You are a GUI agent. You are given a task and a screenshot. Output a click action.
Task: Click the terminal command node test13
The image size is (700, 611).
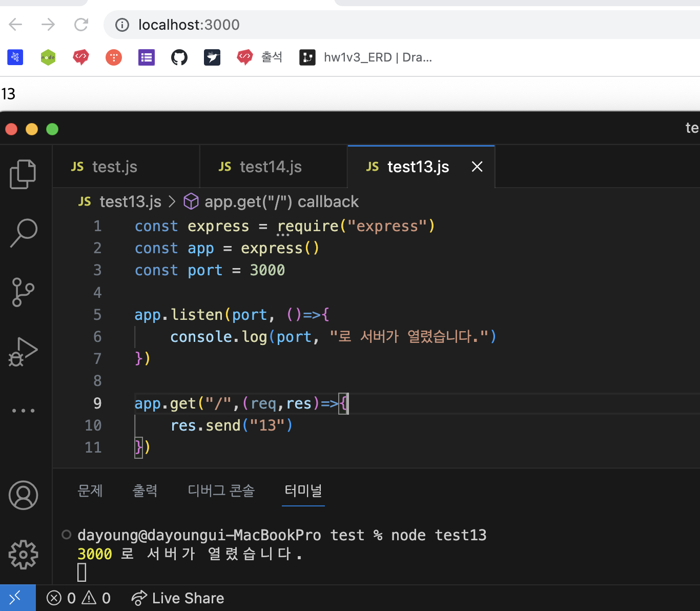pyautogui.click(x=439, y=535)
